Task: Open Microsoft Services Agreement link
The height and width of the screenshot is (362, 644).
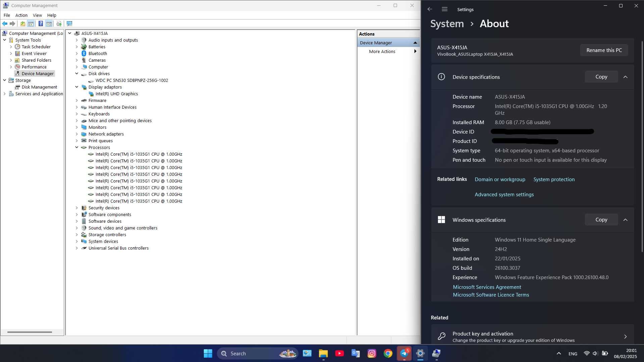Action: [x=487, y=287]
